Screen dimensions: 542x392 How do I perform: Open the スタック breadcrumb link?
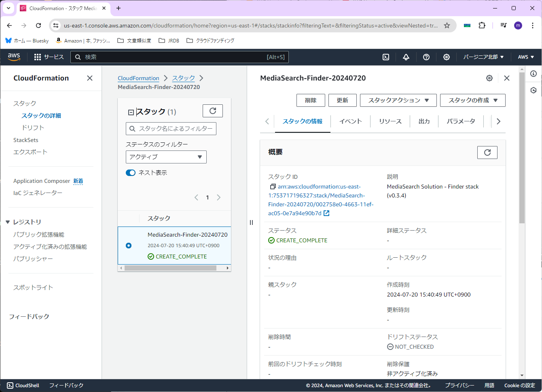pyautogui.click(x=184, y=78)
